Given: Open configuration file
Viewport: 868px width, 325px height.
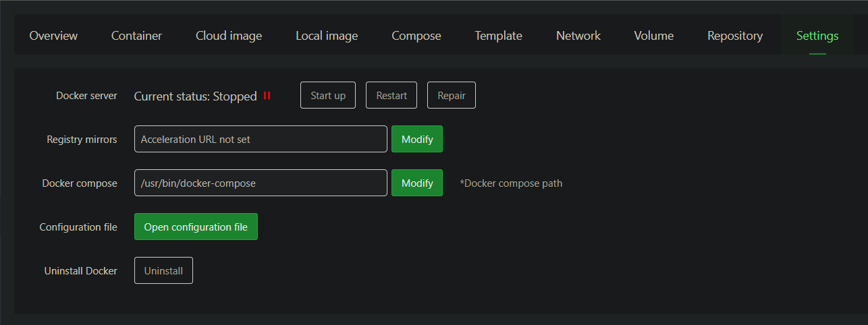Looking at the screenshot, I should point(196,227).
